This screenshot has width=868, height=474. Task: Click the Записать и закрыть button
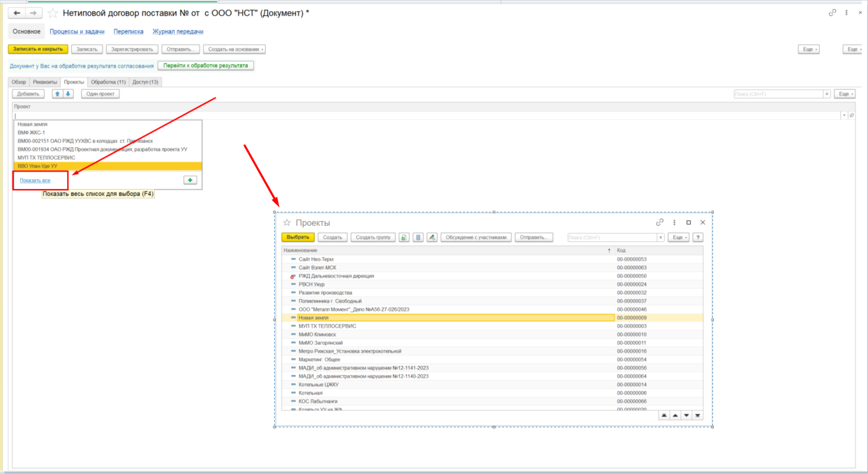38,49
